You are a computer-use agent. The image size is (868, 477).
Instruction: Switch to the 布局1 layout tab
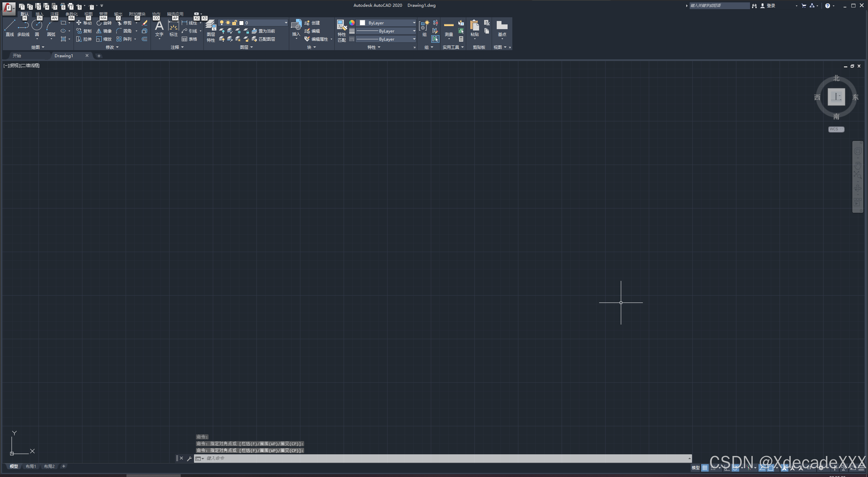point(31,466)
